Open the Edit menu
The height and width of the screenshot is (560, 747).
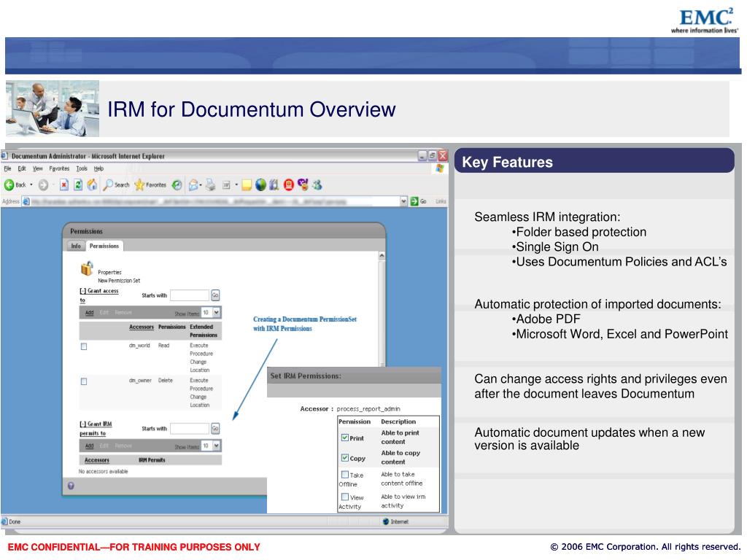[22, 168]
